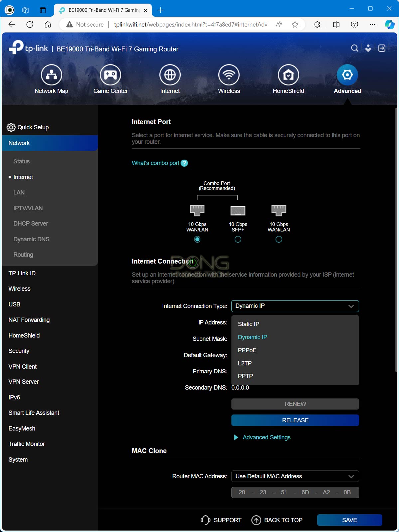Open the Internet Connection Type dropdown
This screenshot has width=399, height=532.
[x=295, y=306]
